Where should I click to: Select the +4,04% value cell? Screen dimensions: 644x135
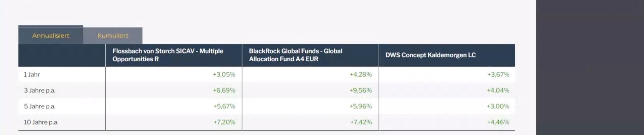tap(498, 90)
